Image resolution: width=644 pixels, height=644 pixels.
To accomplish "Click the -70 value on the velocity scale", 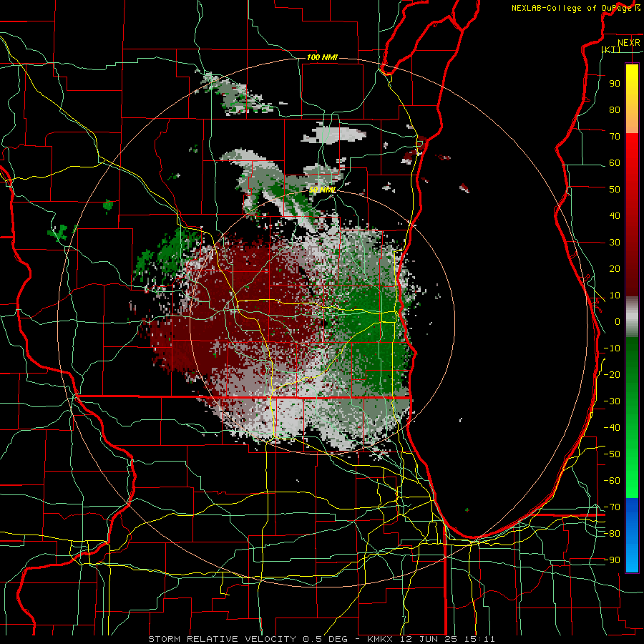I will coord(612,507).
